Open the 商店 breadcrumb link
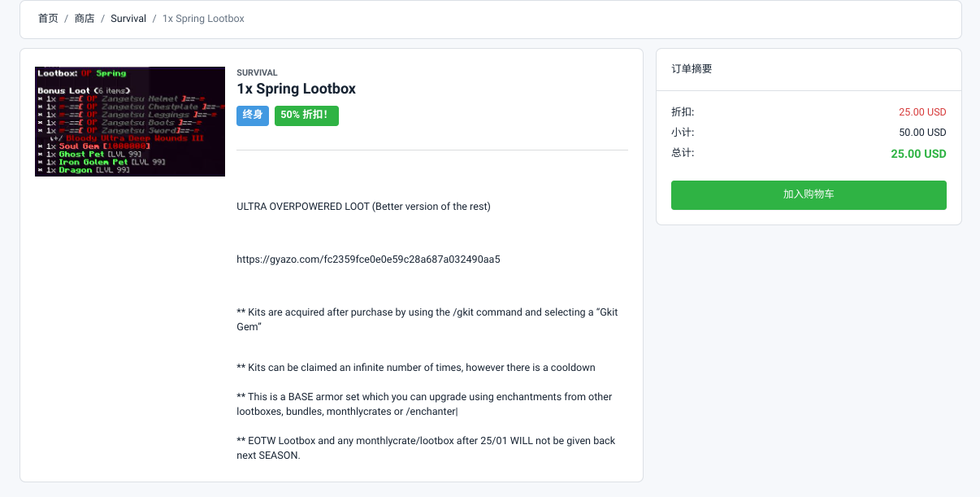 click(85, 18)
